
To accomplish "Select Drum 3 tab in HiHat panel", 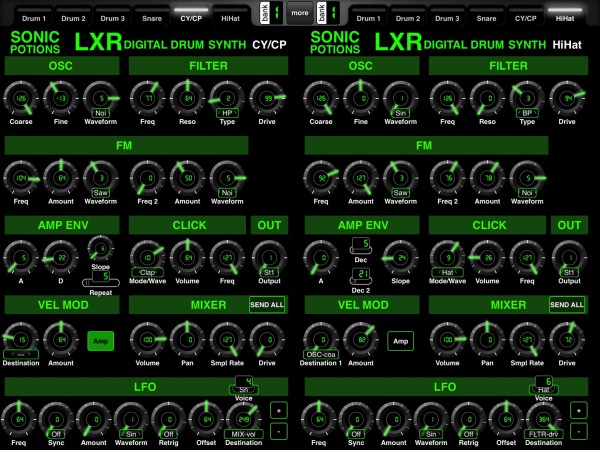I will click(x=447, y=15).
